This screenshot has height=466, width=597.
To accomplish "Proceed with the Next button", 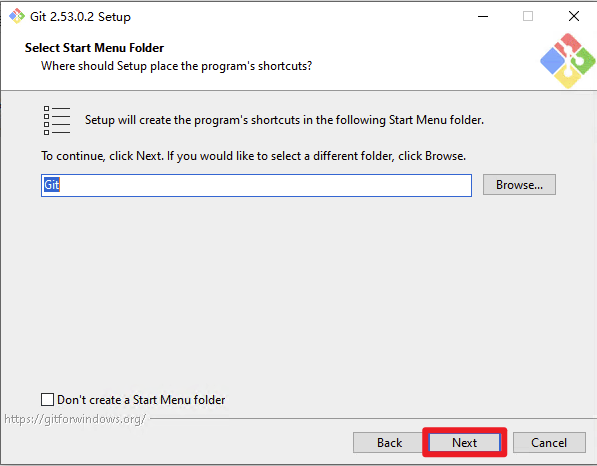I will coord(464,442).
